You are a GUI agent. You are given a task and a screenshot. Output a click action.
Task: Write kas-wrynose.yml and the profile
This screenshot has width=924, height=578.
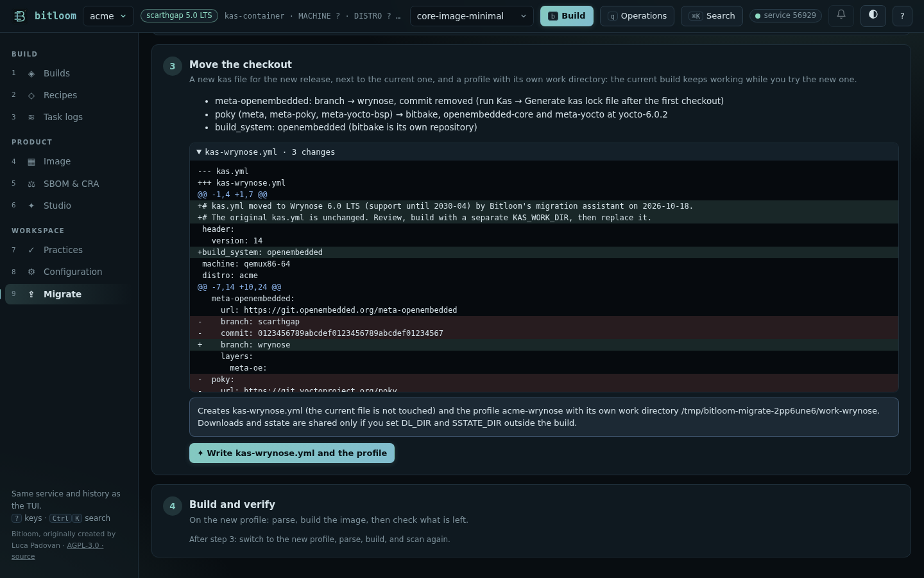[x=292, y=453]
